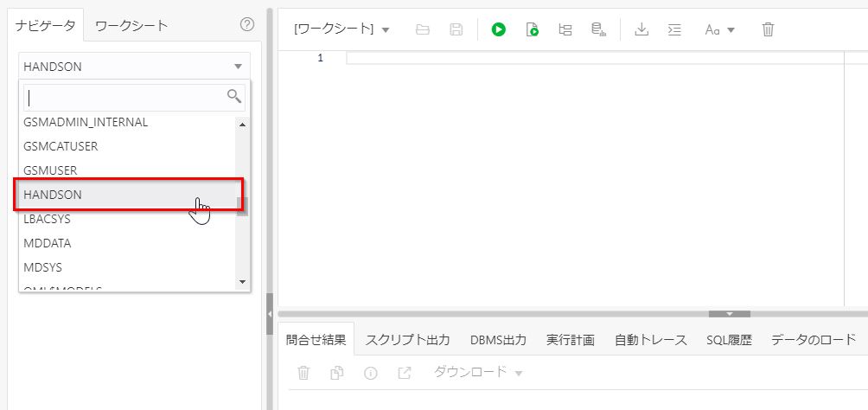Screen dimensions: 868x410
Task: Open the スクリプト出力 tab
Action: pyautogui.click(x=407, y=340)
